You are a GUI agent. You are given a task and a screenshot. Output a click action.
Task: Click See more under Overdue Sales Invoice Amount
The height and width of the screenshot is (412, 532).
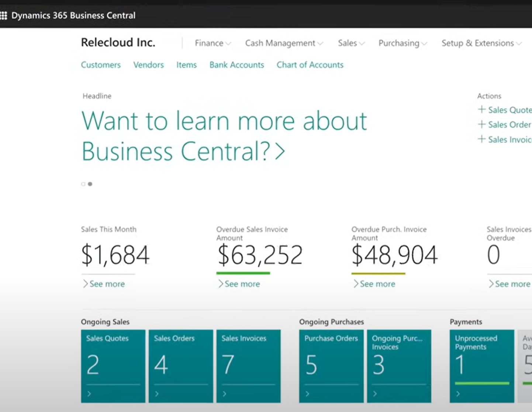click(x=242, y=284)
